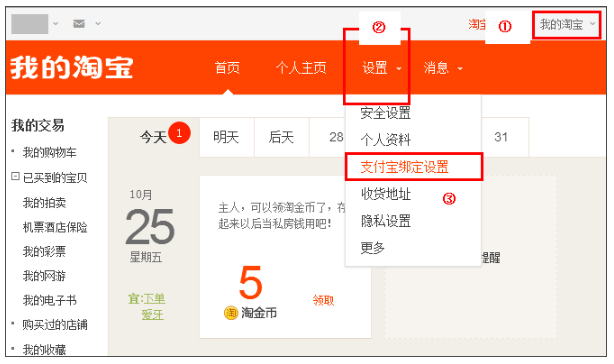Open the 个人主页 tab
The height and width of the screenshot is (364, 614).
[301, 68]
